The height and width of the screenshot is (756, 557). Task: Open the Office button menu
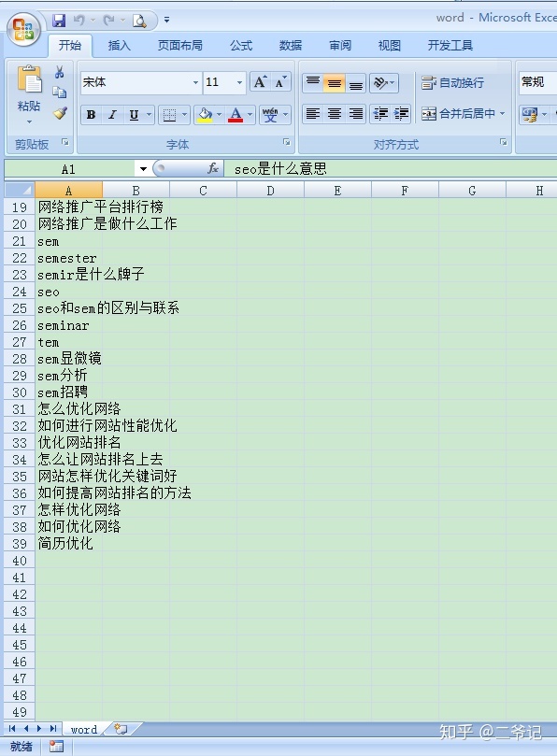click(x=23, y=30)
